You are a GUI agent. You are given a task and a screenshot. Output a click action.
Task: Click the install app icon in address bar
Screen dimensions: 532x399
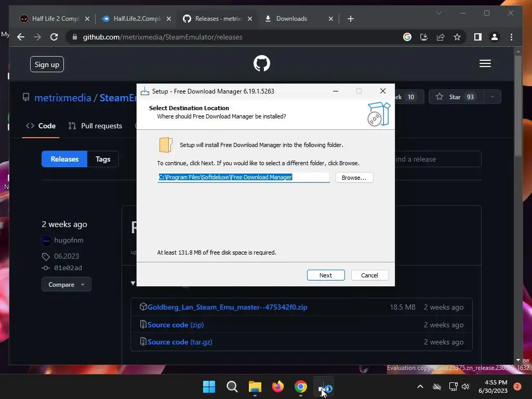click(x=424, y=37)
